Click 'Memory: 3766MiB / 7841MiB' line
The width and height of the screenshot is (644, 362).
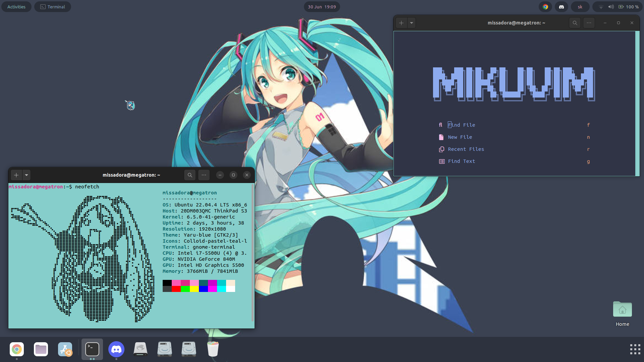tap(200, 271)
